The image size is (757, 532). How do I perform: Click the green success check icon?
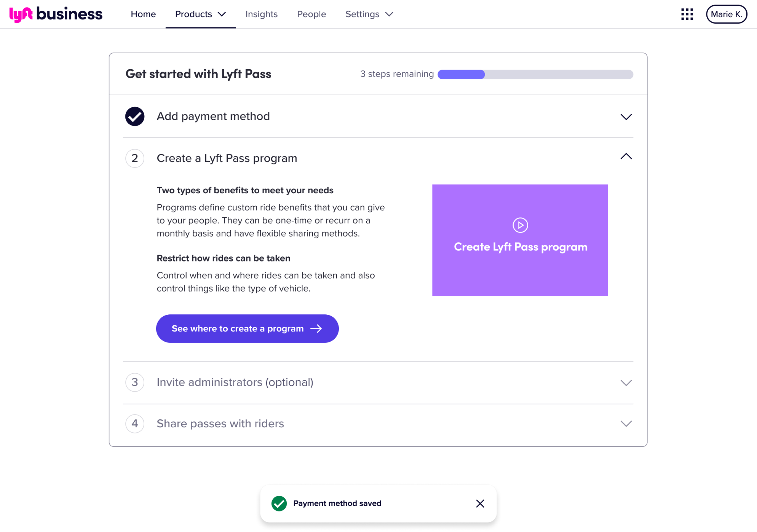pos(279,503)
